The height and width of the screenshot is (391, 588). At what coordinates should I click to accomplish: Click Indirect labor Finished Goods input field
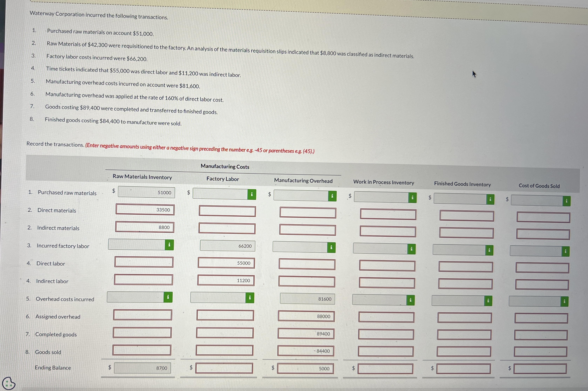465,284
